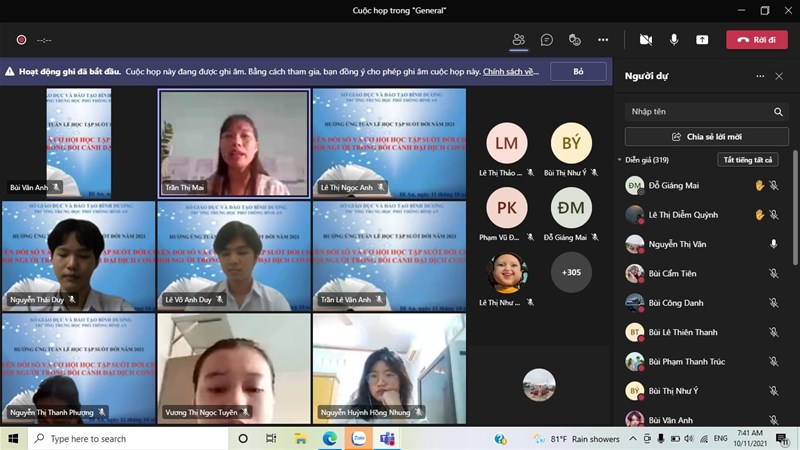This screenshot has width=800, height=450.
Task: Click the LM avatar of Lê Thị Thảo
Action: (x=507, y=143)
